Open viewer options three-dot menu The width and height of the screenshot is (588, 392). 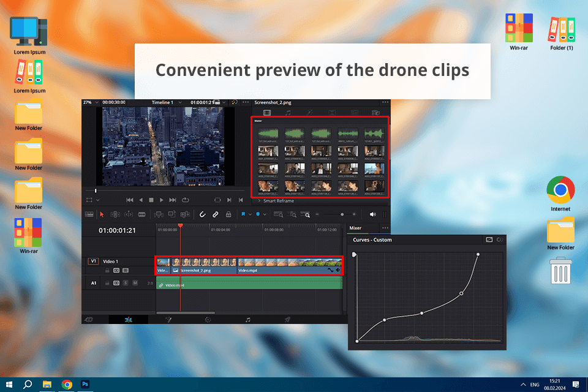pyautogui.click(x=246, y=102)
